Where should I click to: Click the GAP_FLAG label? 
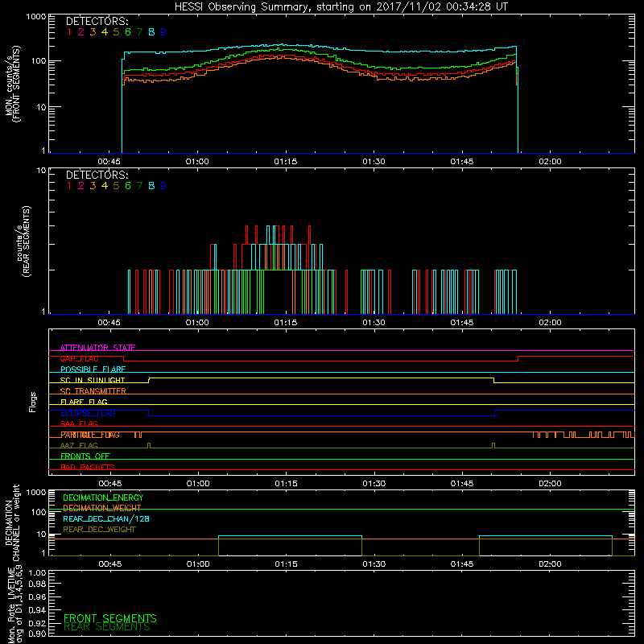pyautogui.click(x=79, y=358)
